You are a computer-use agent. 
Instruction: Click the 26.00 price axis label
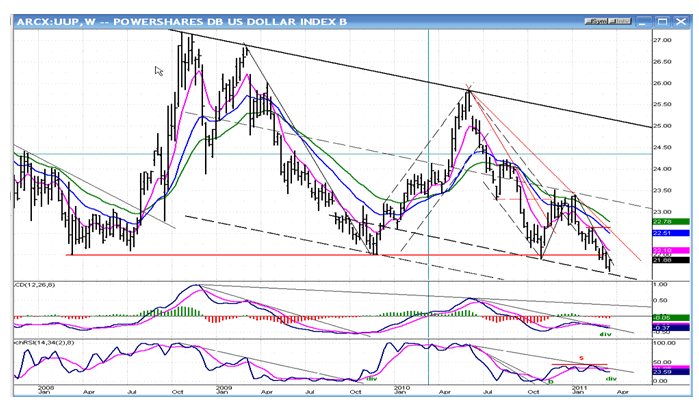click(662, 83)
